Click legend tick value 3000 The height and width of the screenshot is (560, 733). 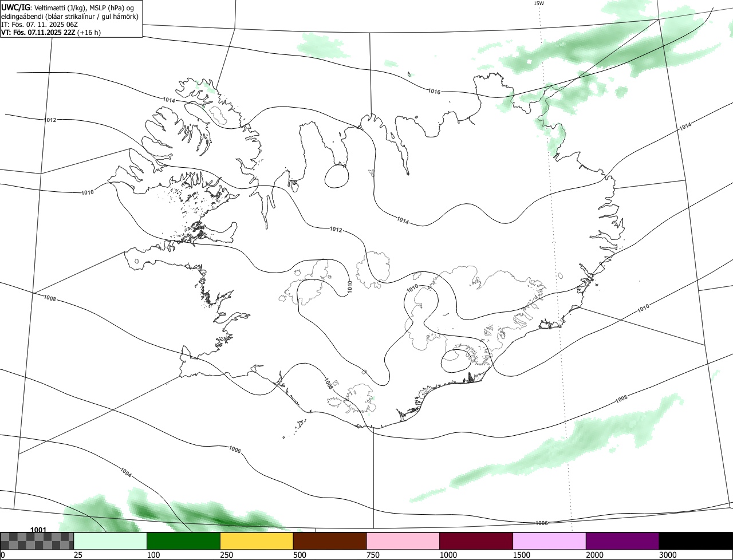(668, 555)
